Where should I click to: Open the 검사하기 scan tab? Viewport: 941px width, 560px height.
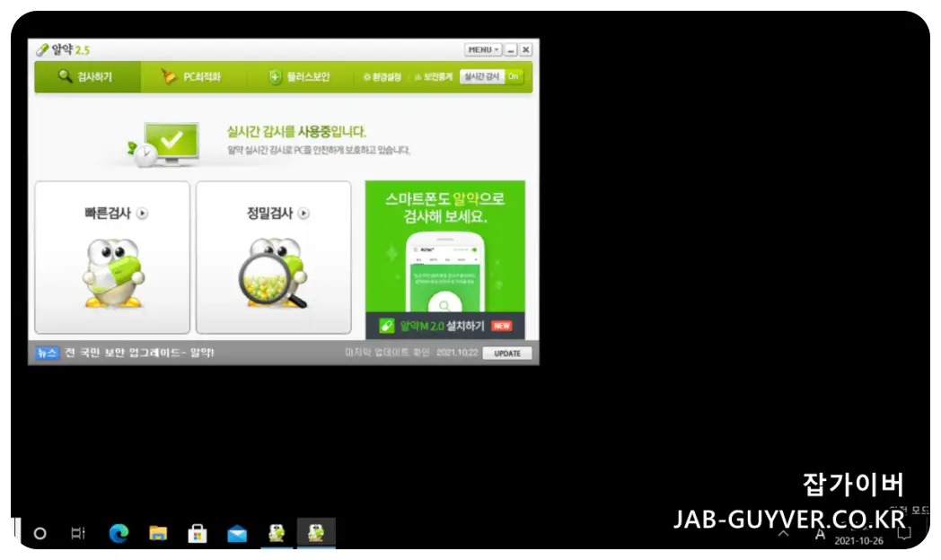[x=87, y=77]
